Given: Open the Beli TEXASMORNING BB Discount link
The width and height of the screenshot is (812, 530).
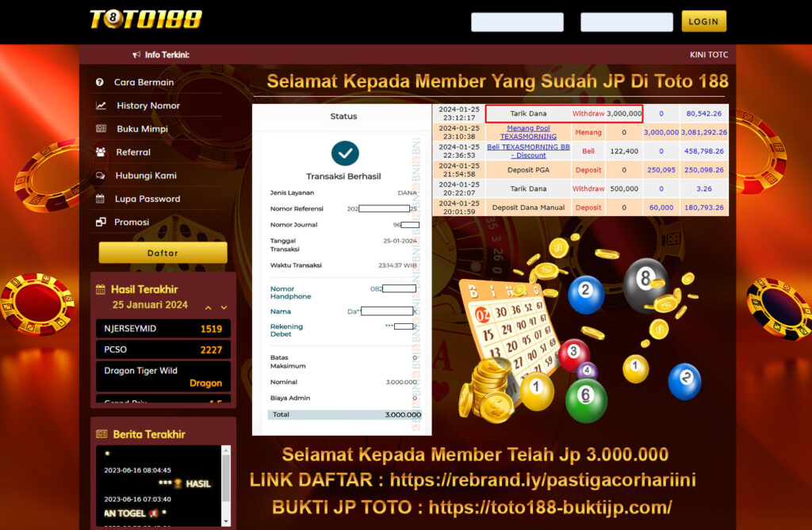Looking at the screenshot, I should (x=528, y=151).
